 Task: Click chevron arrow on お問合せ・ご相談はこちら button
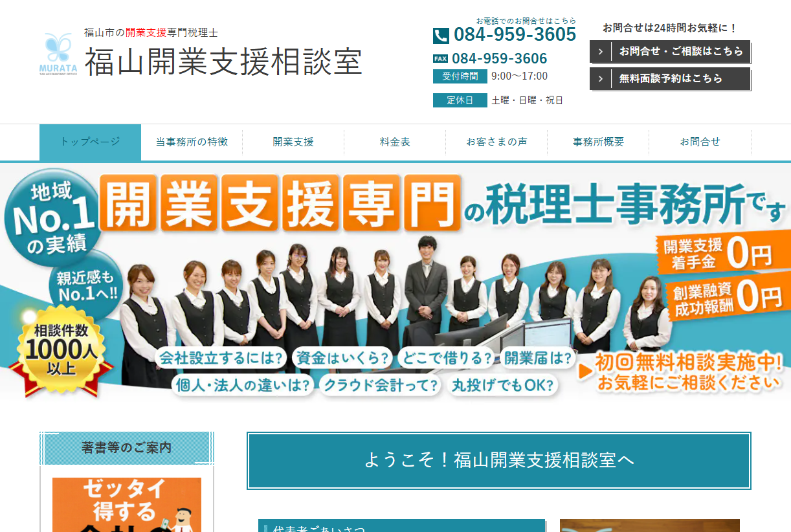(x=601, y=51)
